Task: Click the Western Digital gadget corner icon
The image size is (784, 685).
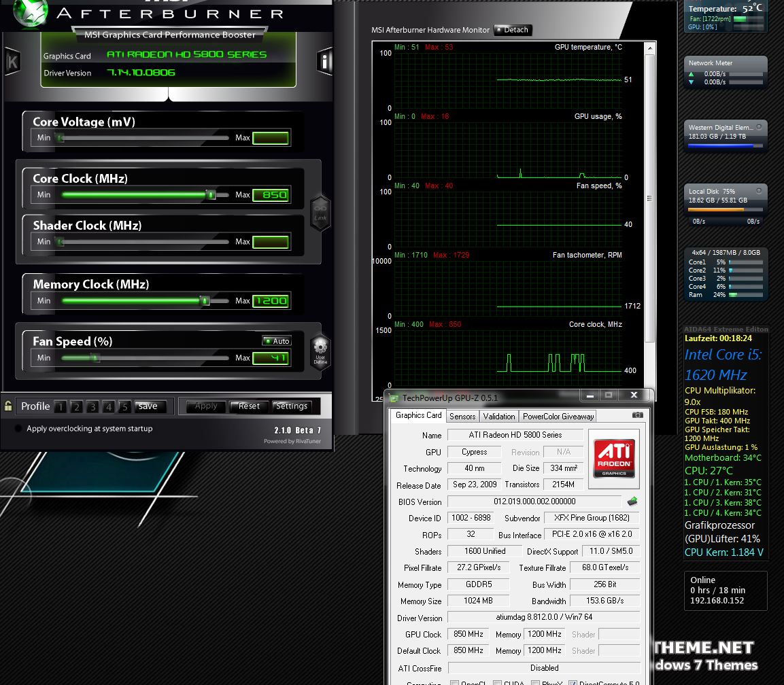Action: pyautogui.click(x=758, y=127)
